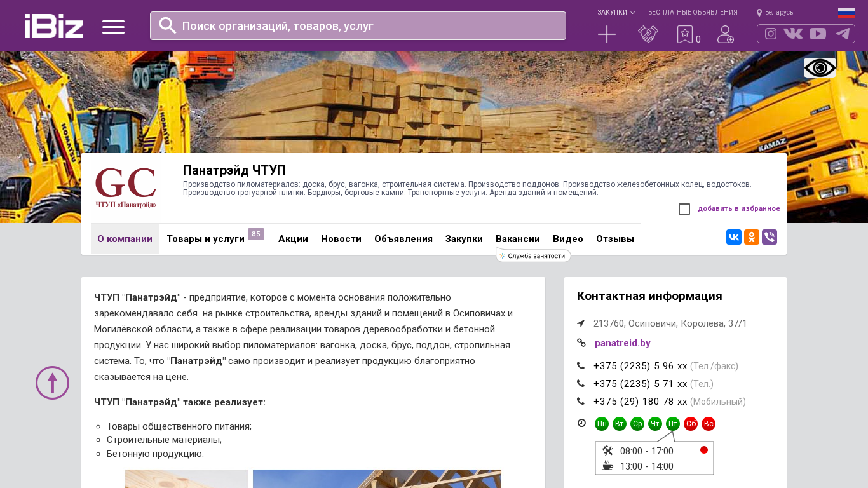The image size is (868, 488).
Task: Click the clock working hours icon
Action: pos(581,423)
